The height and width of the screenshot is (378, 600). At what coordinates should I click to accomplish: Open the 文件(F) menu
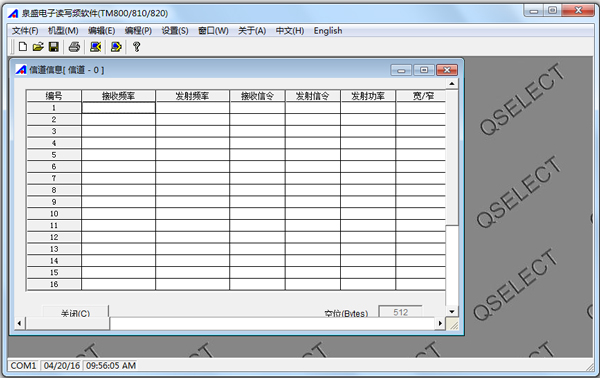[25, 31]
